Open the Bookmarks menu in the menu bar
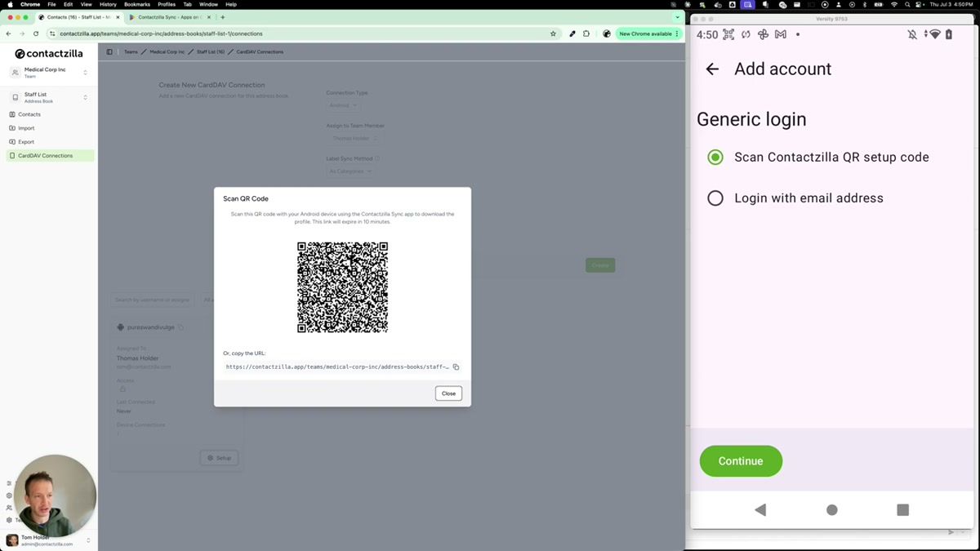 [x=136, y=4]
